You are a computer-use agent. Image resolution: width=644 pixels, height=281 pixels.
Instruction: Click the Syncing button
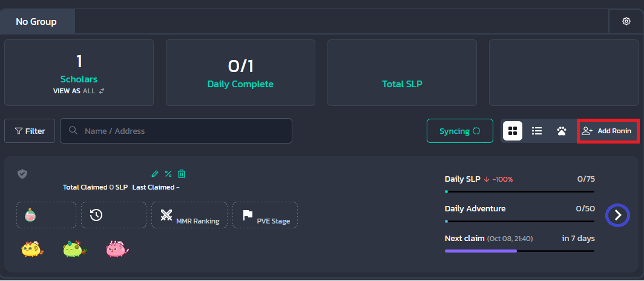click(460, 131)
